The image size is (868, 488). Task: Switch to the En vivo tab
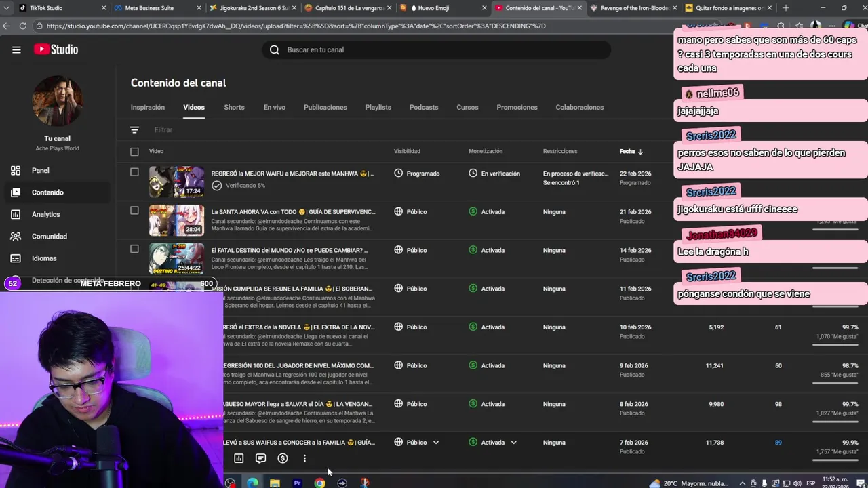[x=274, y=107]
